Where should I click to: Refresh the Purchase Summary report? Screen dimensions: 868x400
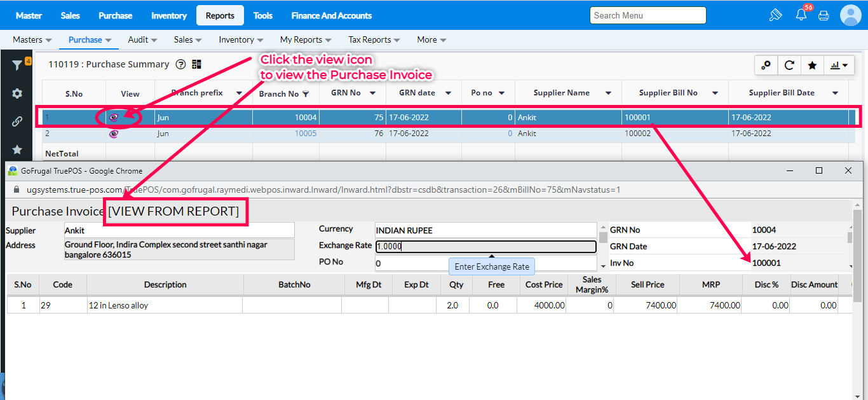[789, 65]
